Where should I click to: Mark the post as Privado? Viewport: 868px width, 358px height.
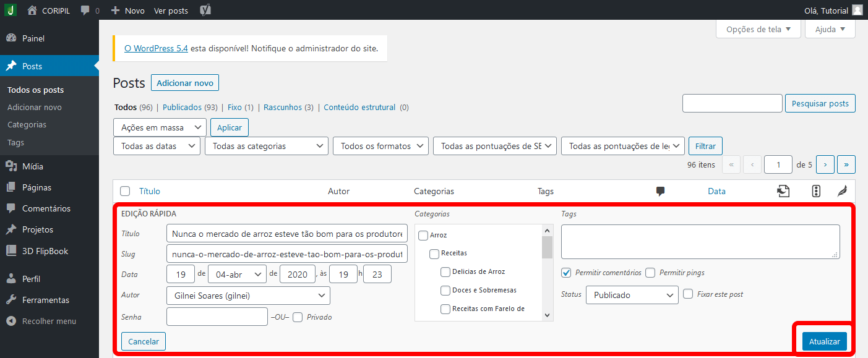click(x=298, y=317)
